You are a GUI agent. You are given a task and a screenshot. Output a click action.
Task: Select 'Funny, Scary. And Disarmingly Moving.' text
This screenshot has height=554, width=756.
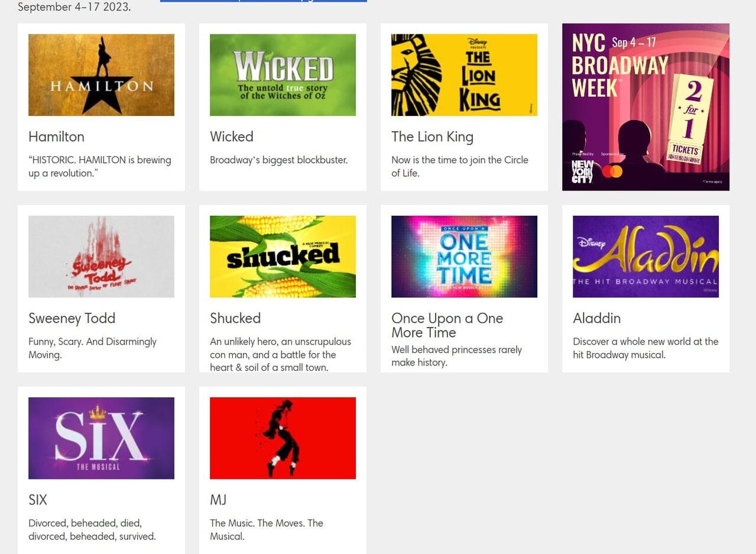(x=92, y=348)
